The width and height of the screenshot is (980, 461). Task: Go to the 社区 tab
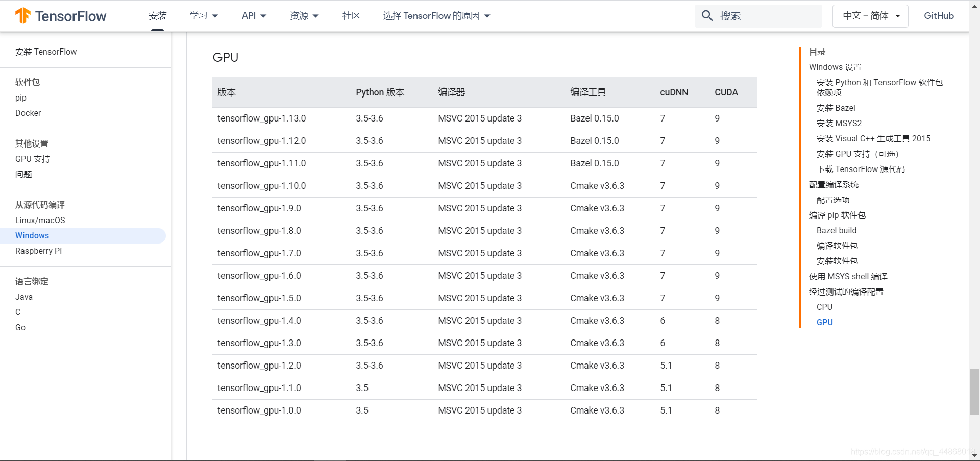tap(351, 16)
